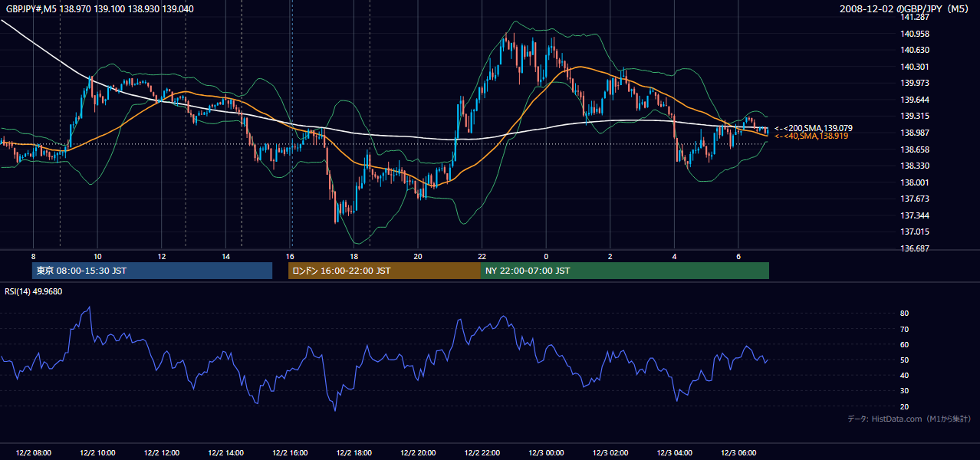Click the 140.958 price axis value
Screen dimensions: 980x460
913,34
